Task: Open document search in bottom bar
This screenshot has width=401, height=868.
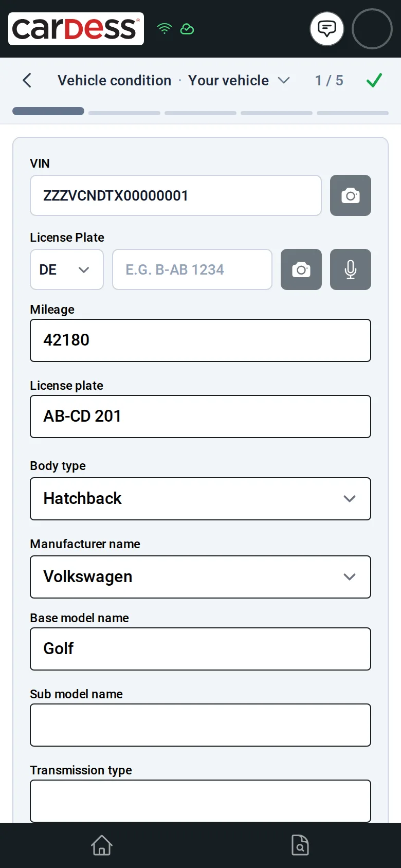Action: [x=300, y=845]
